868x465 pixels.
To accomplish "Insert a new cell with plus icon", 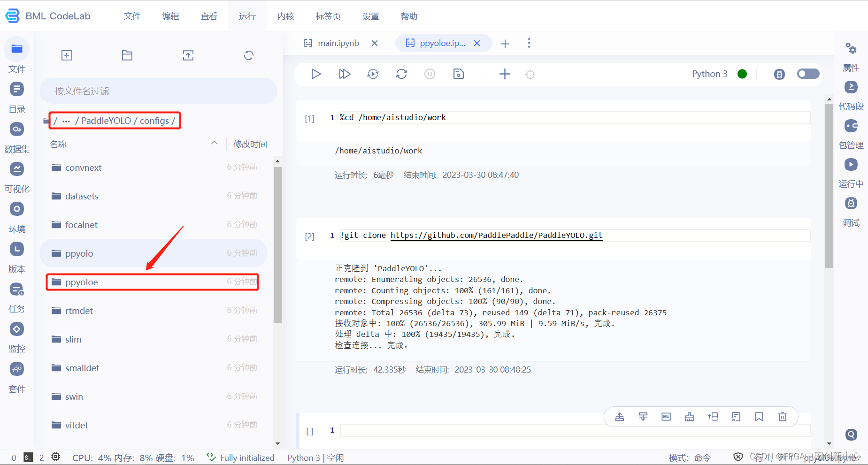I will click(x=505, y=74).
